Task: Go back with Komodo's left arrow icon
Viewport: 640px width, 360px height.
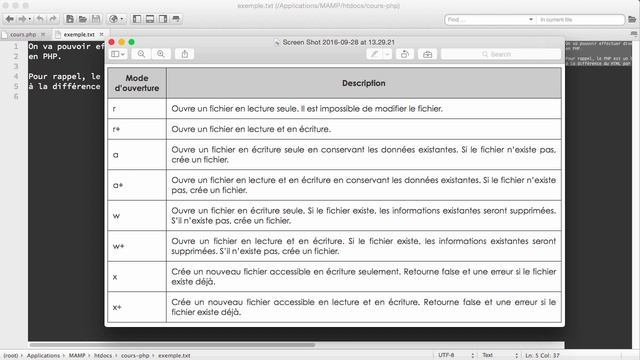Action: 10,19
